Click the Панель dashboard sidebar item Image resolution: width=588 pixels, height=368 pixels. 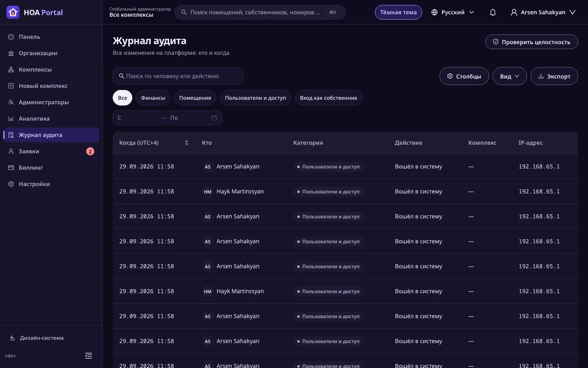51,37
